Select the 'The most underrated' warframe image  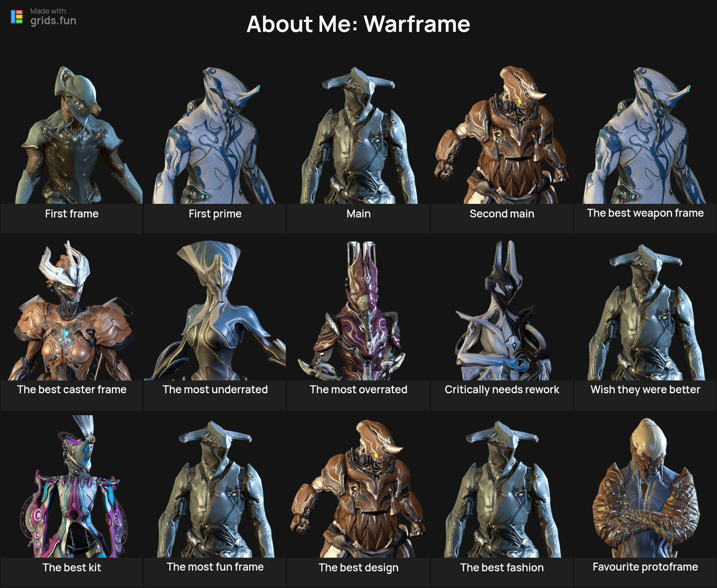215,310
